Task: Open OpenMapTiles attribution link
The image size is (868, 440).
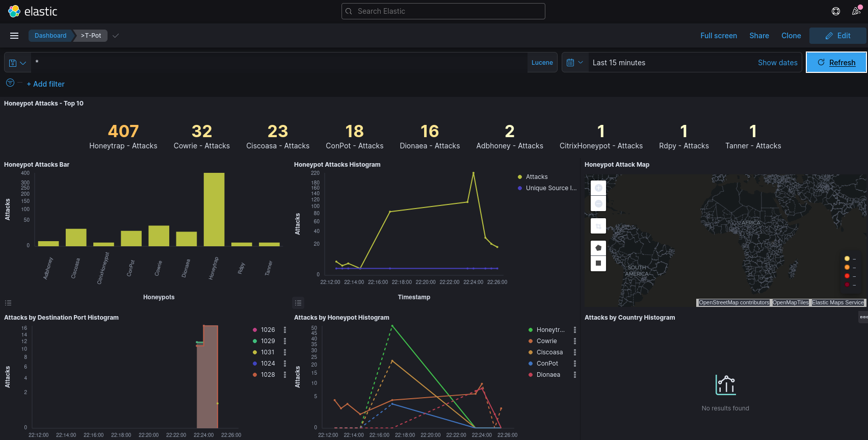Action: [791, 302]
